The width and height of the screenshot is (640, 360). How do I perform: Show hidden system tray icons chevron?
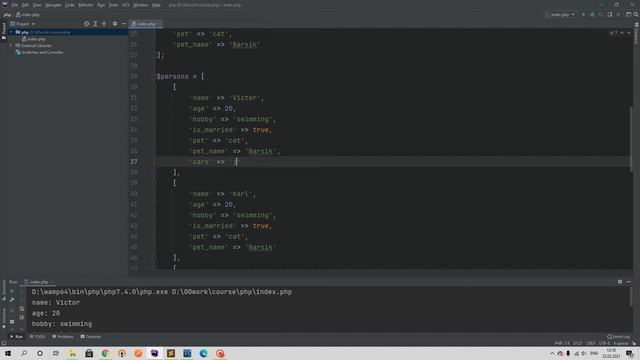(x=552, y=353)
